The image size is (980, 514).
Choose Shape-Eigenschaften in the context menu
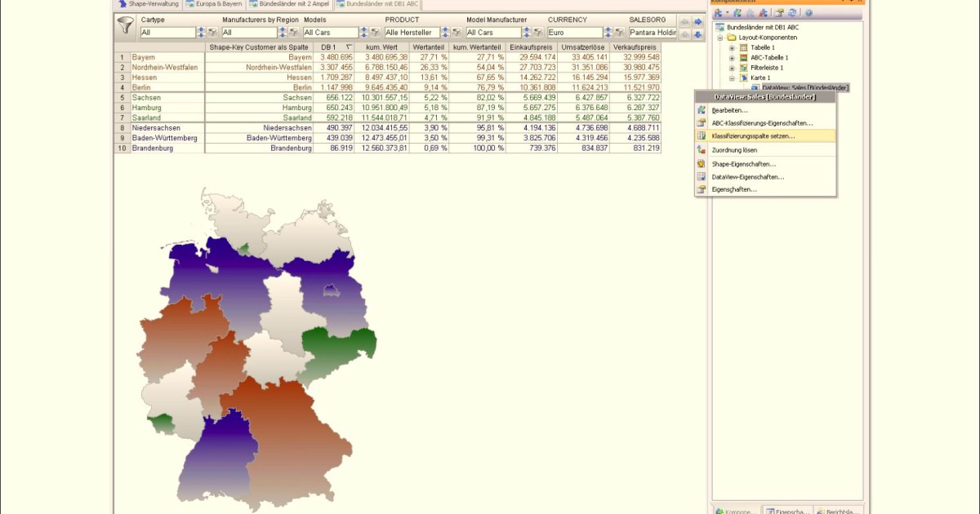pos(743,164)
